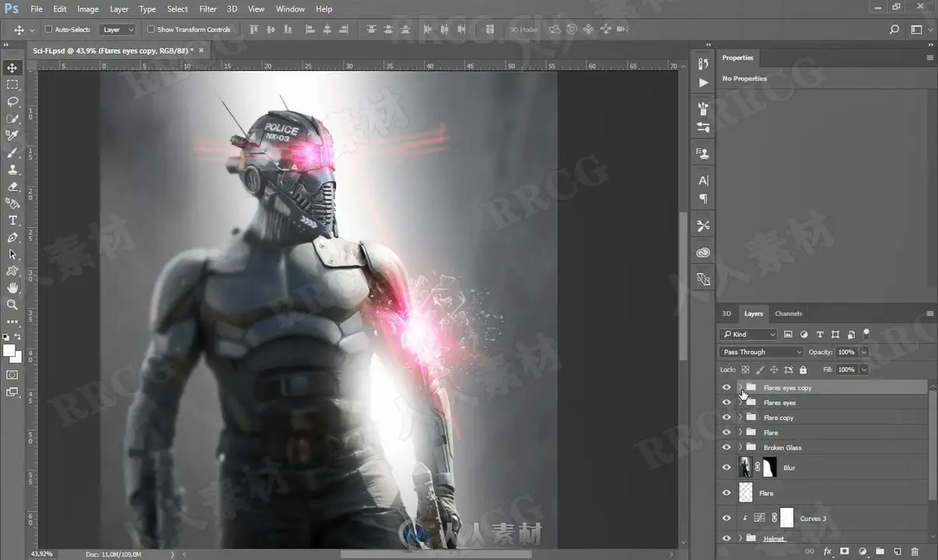Click the background color swatch
This screenshot has height=560, width=938.
(x=18, y=358)
